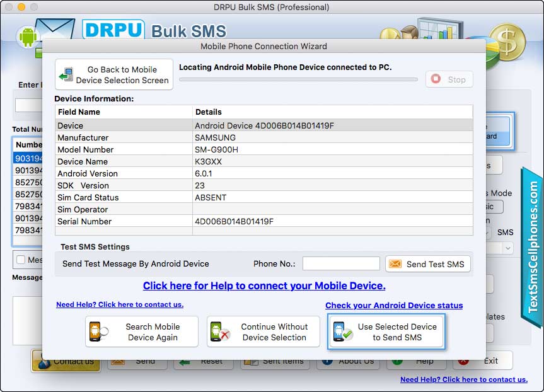Select the Manufacturer SAMSUNG row
The height and width of the screenshot is (392, 544).
click(263, 137)
